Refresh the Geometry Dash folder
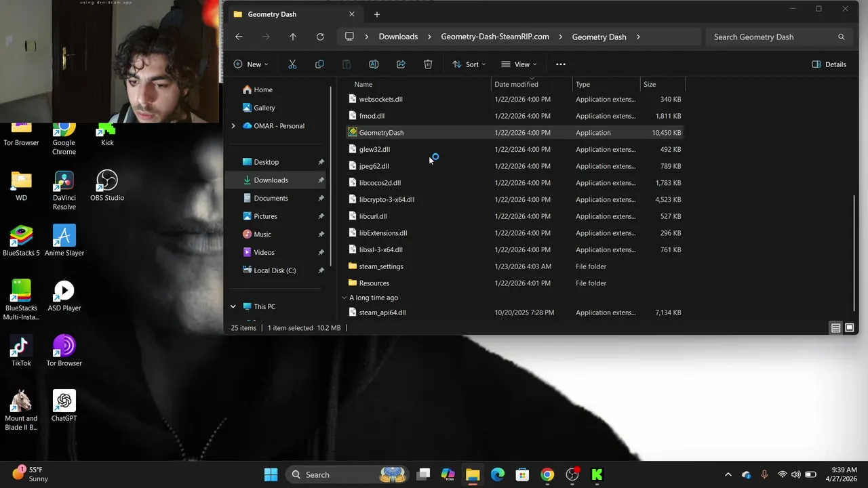The height and width of the screenshot is (488, 868). 320,37
